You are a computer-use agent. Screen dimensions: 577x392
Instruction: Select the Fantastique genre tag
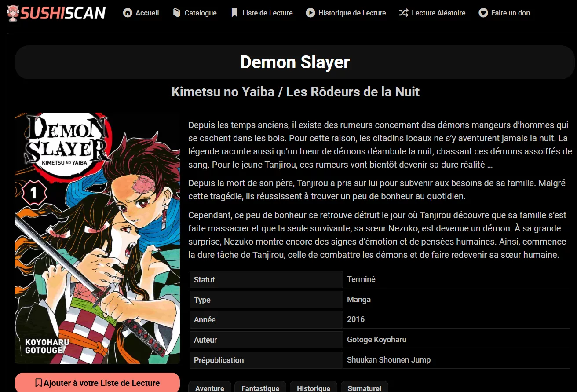tap(260, 387)
